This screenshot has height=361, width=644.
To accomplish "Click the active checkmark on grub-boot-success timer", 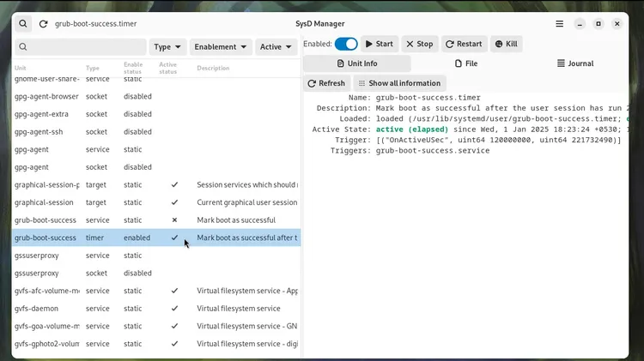I will coord(174,238).
